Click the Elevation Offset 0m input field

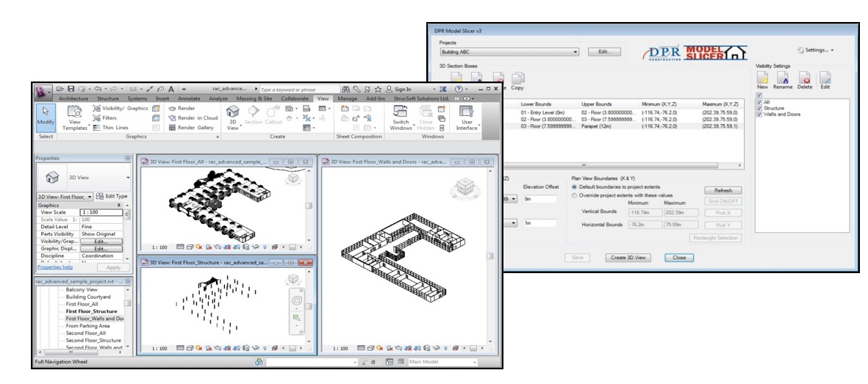[539, 200]
